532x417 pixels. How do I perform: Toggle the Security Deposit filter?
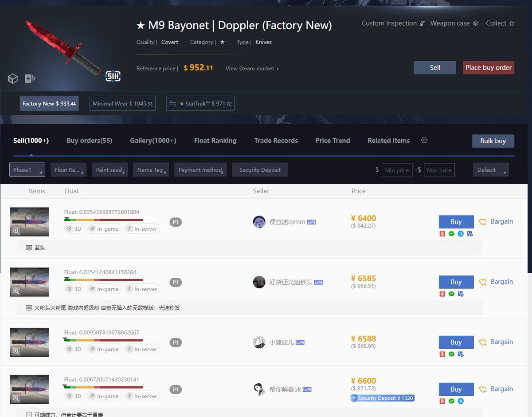pos(260,170)
